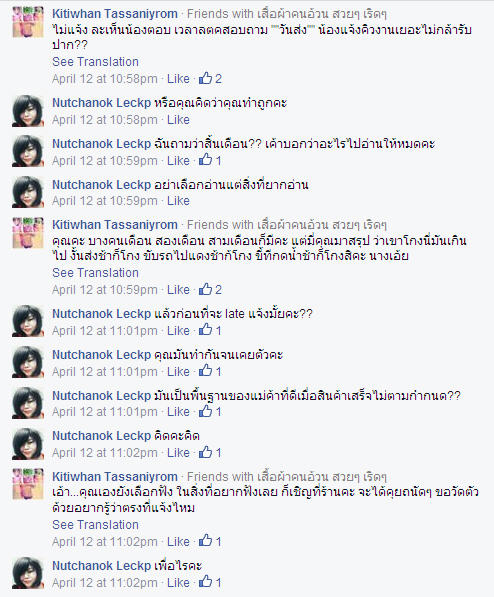Viewport: 494px width, 597px height.
Task: Click thumbs-up icon on Kitiwhan's 11:02pm comment
Action: 205,541
